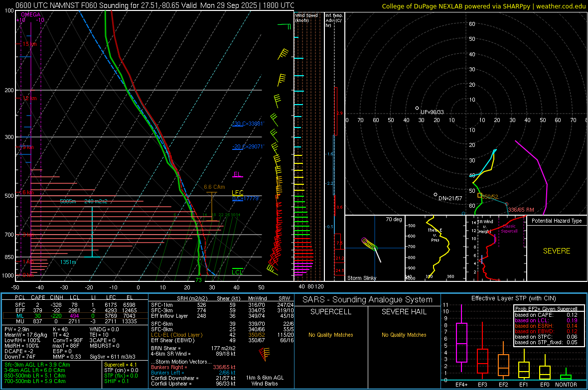Viewport: 588px width, 390px height.
Task: Click the SUPERCELL column heading in SARS
Action: pyautogui.click(x=331, y=312)
